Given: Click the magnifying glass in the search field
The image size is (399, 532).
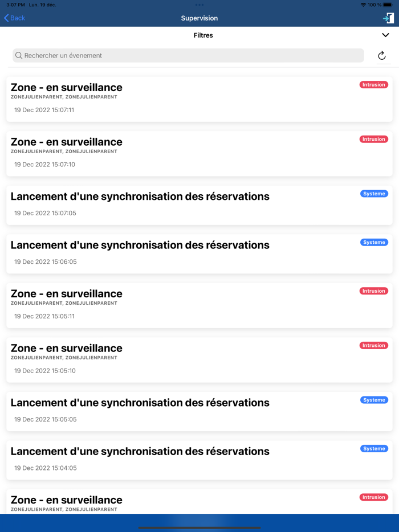Looking at the screenshot, I should 19,55.
